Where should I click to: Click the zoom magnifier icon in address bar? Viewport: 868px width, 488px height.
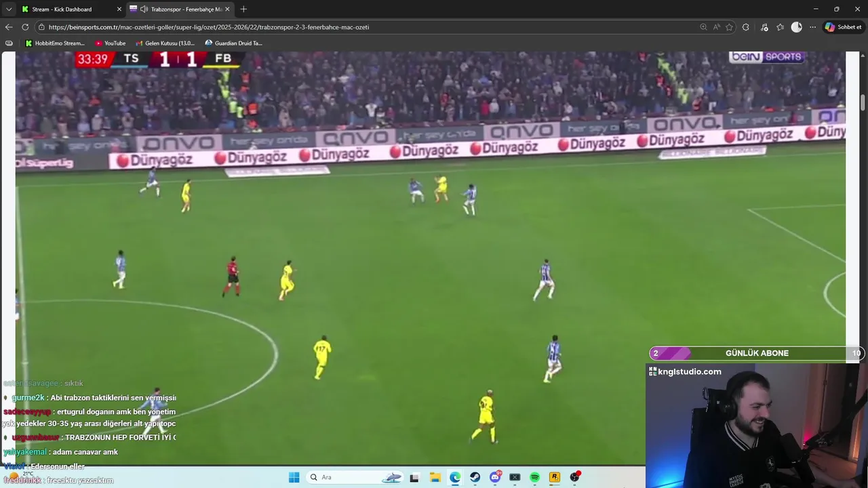(x=703, y=27)
